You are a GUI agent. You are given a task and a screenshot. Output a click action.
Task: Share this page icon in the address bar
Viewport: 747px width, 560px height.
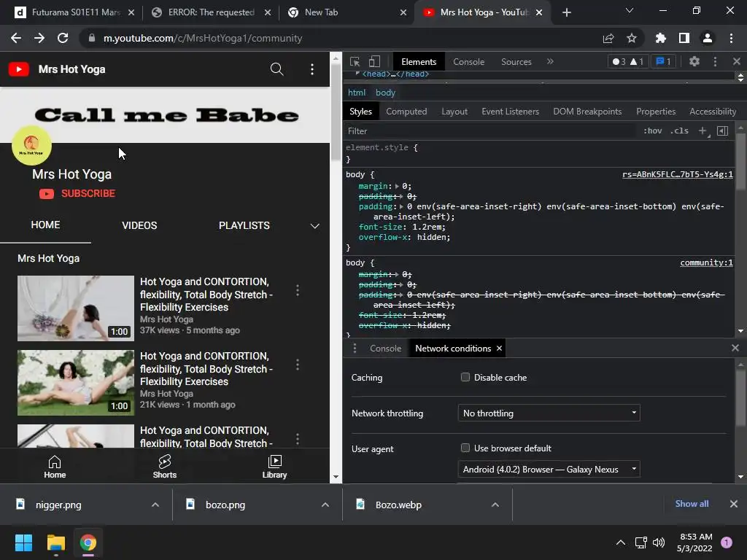point(608,38)
